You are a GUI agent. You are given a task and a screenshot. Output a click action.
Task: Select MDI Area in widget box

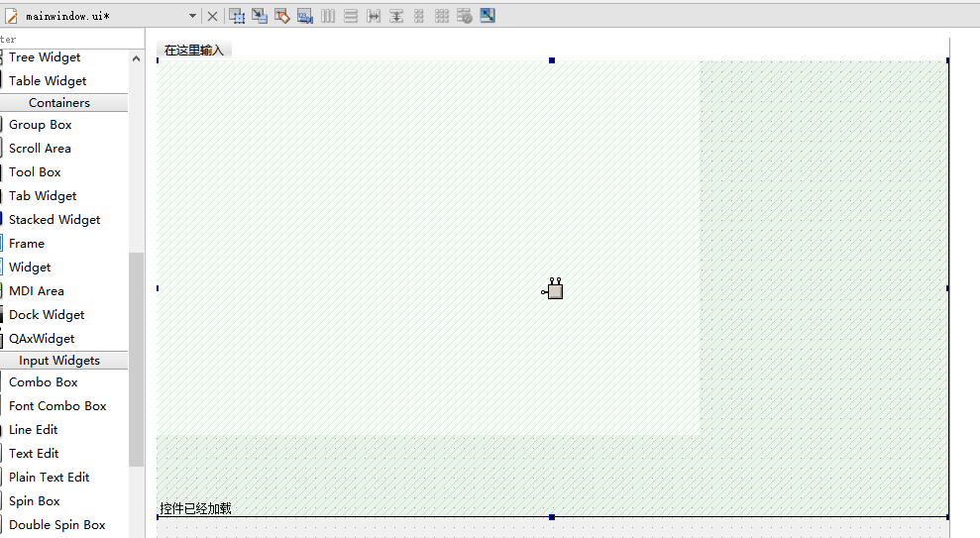37,291
